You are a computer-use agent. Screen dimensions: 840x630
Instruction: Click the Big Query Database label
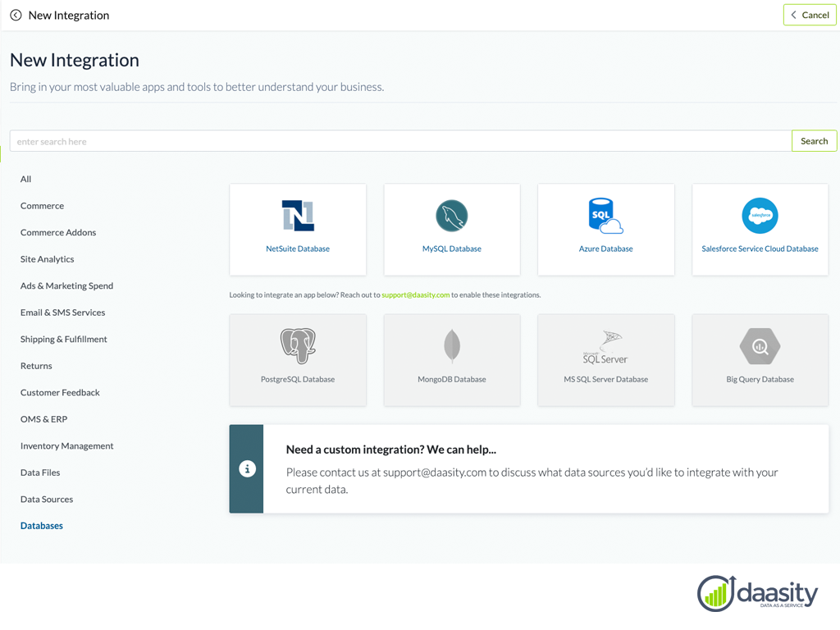point(760,379)
